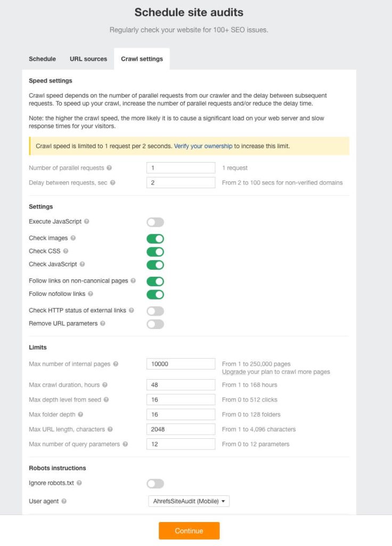Click help icon beside Max crawl duration
Image resolution: width=392 pixels, height=546 pixels.
coord(105,385)
